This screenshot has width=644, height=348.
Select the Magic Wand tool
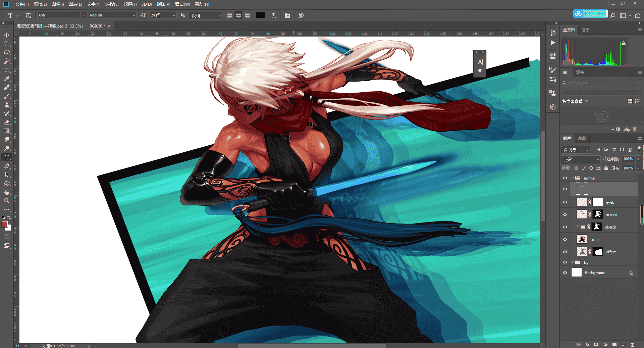click(x=7, y=61)
